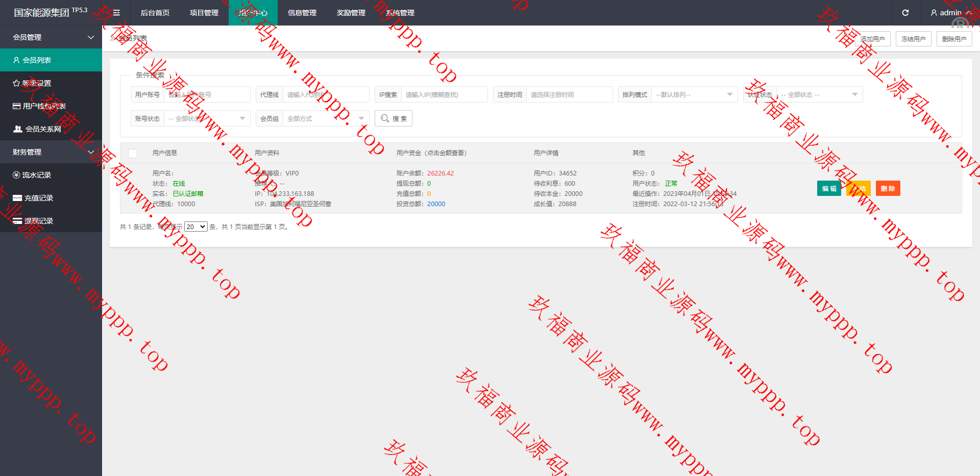Click the green 编辑 button
This screenshot has width=980, height=476.
pyautogui.click(x=829, y=189)
